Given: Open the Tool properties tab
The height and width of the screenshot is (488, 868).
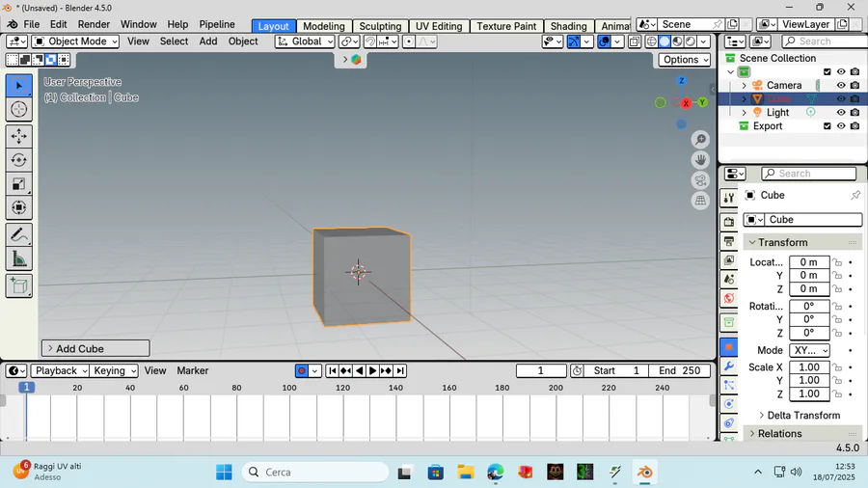Looking at the screenshot, I should (x=729, y=198).
